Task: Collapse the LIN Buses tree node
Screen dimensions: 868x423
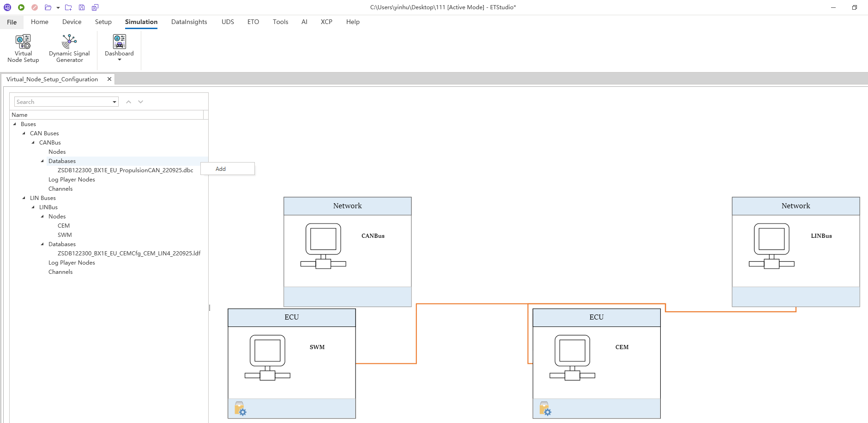Action: (x=24, y=198)
